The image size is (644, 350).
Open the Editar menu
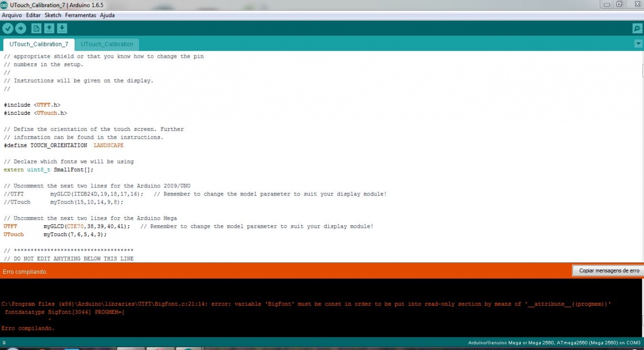point(33,15)
